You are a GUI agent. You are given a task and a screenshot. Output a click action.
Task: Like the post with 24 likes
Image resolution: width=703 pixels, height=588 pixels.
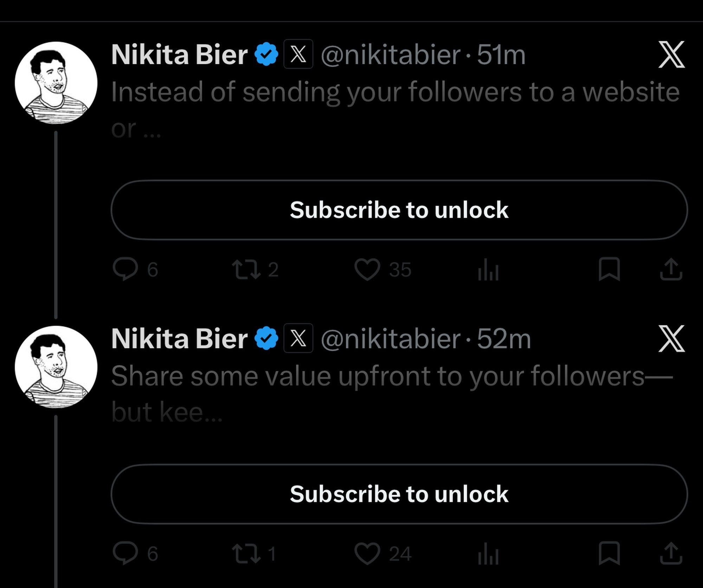coord(367,554)
